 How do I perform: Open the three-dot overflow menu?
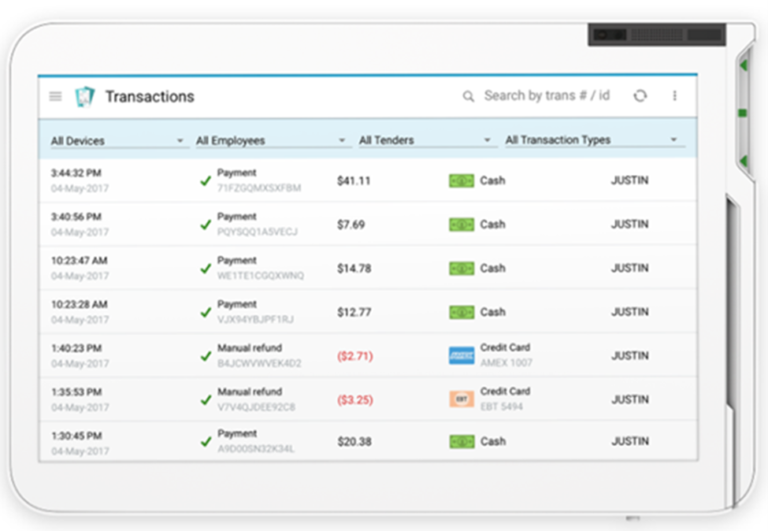coord(675,96)
